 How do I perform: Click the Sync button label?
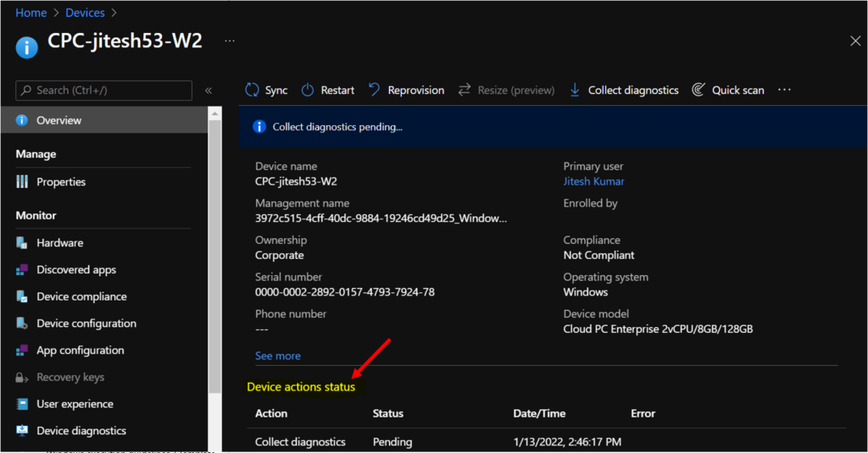(276, 90)
